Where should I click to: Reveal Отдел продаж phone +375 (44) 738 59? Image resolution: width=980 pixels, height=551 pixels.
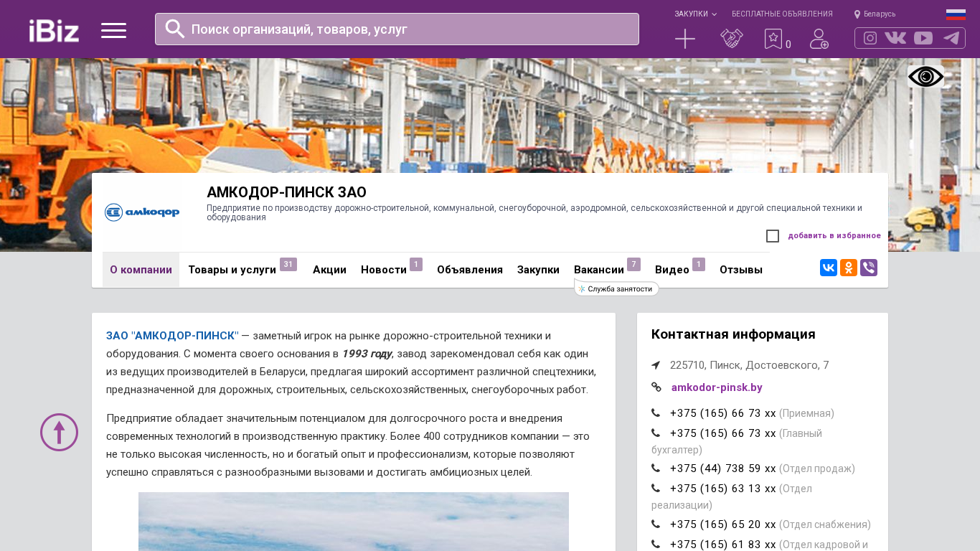pos(723,468)
